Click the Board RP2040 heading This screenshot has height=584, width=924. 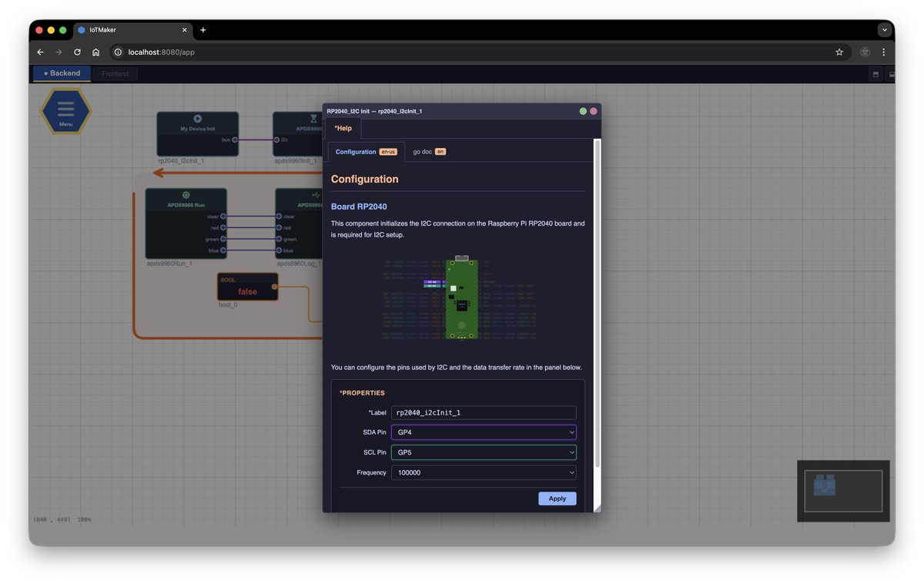point(359,206)
